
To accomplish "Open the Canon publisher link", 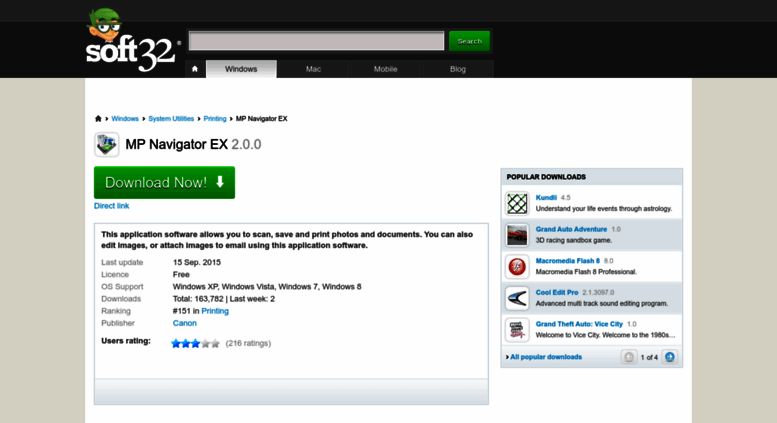I will coord(184,323).
